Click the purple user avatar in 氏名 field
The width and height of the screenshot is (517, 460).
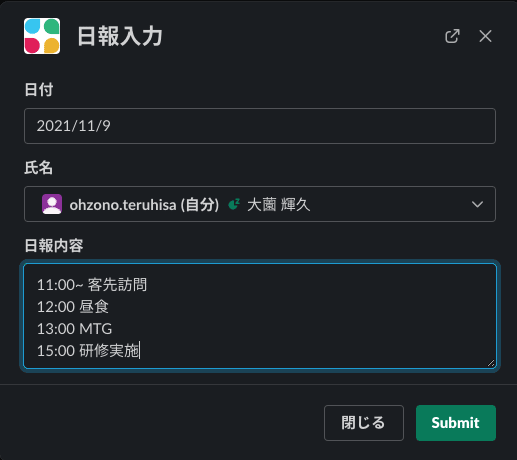coord(52,204)
